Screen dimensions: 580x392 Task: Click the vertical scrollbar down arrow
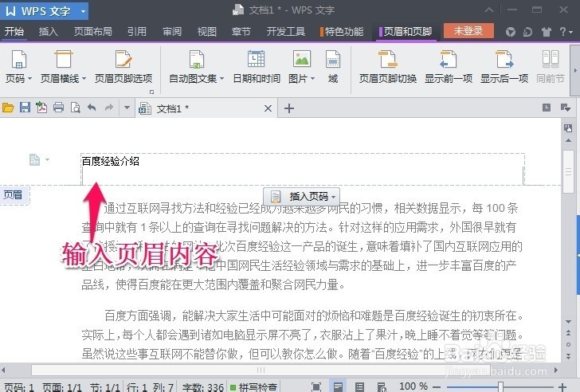click(x=568, y=321)
